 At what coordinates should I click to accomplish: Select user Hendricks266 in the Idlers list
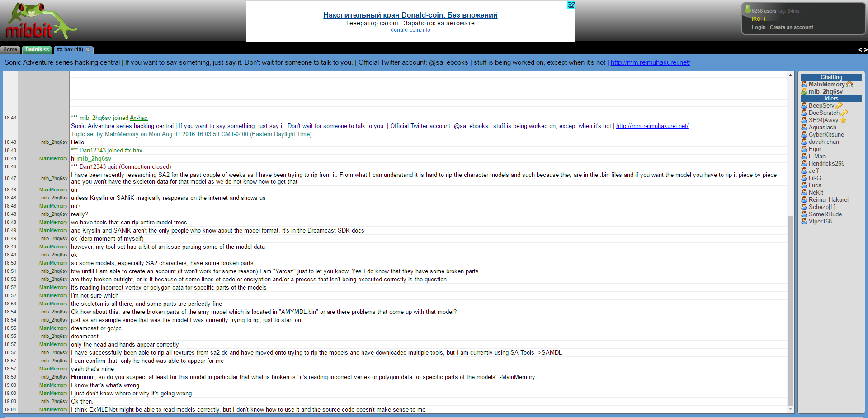tap(826, 164)
